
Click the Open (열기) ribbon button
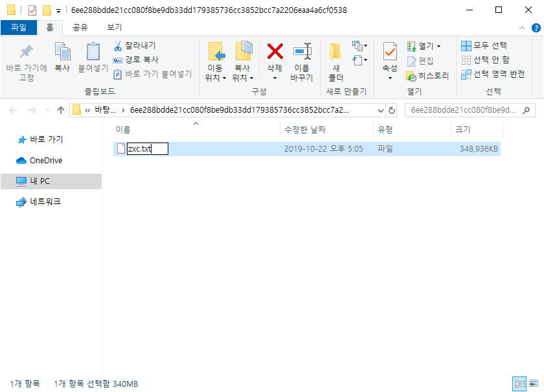[x=420, y=46]
